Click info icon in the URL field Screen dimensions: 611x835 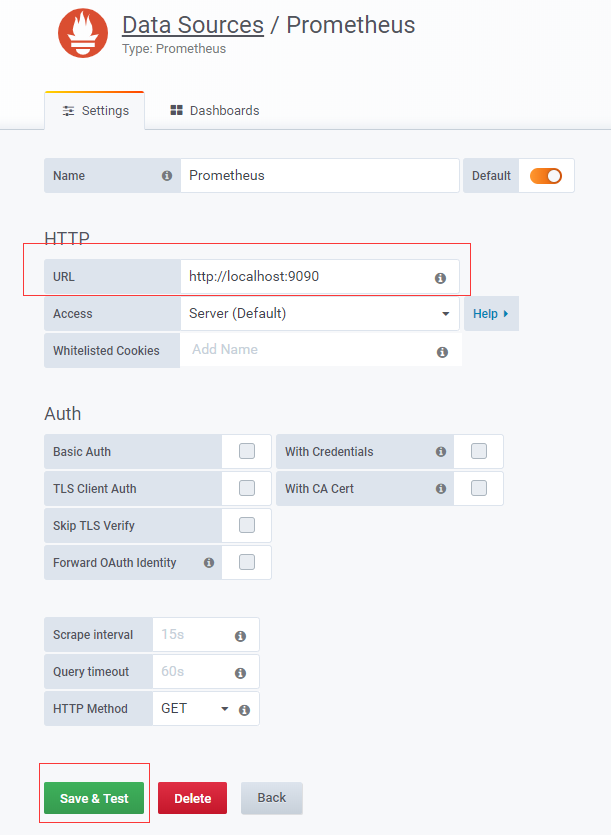click(x=440, y=278)
